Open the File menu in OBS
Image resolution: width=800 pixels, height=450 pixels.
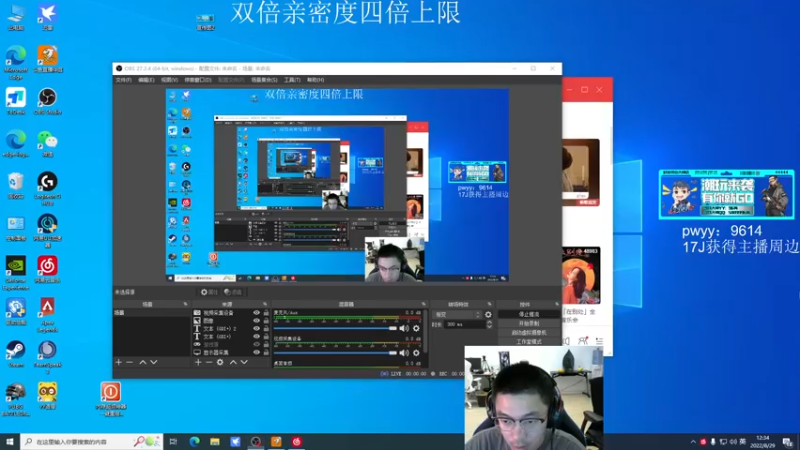click(123, 80)
